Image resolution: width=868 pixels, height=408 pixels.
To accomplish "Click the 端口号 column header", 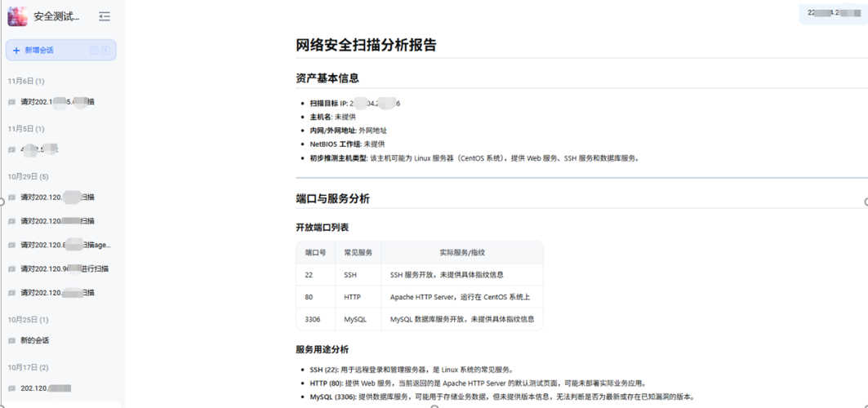I will tap(315, 253).
